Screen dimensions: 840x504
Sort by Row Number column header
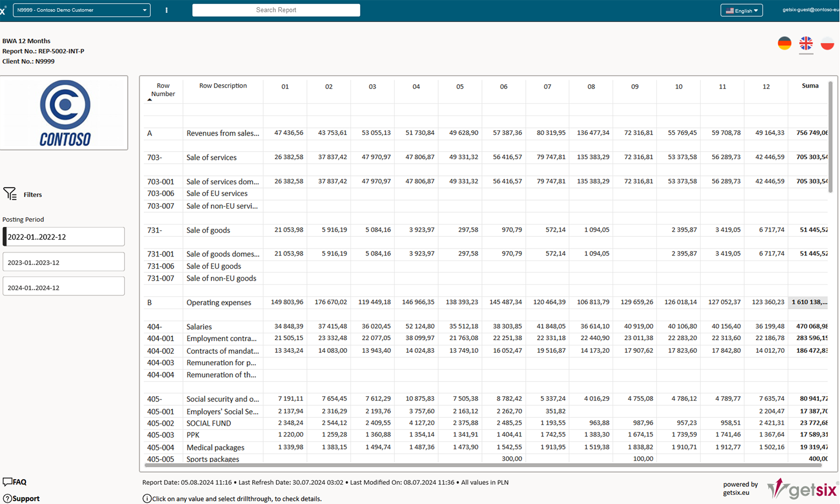(163, 90)
